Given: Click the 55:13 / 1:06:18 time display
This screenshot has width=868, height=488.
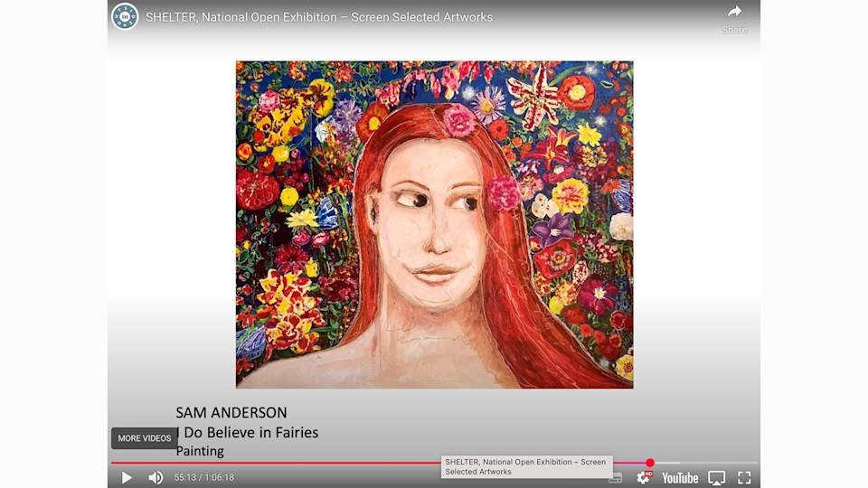Looking at the screenshot, I should click(204, 477).
